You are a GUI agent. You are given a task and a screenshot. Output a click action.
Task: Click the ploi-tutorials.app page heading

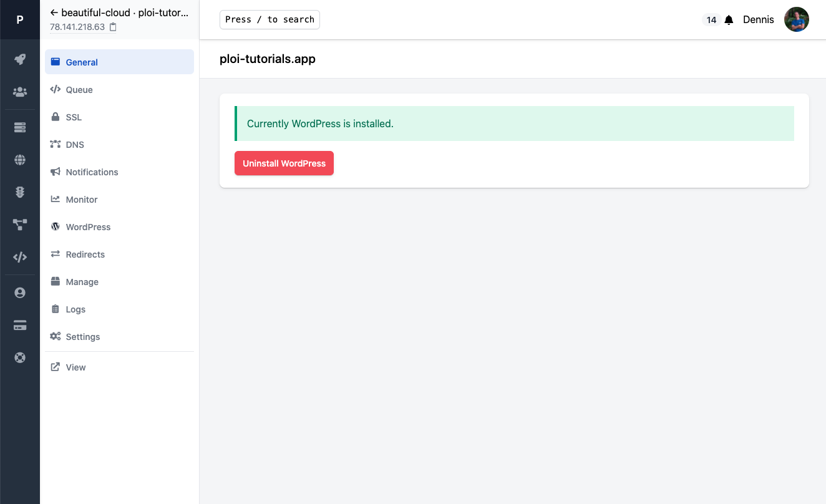268,59
